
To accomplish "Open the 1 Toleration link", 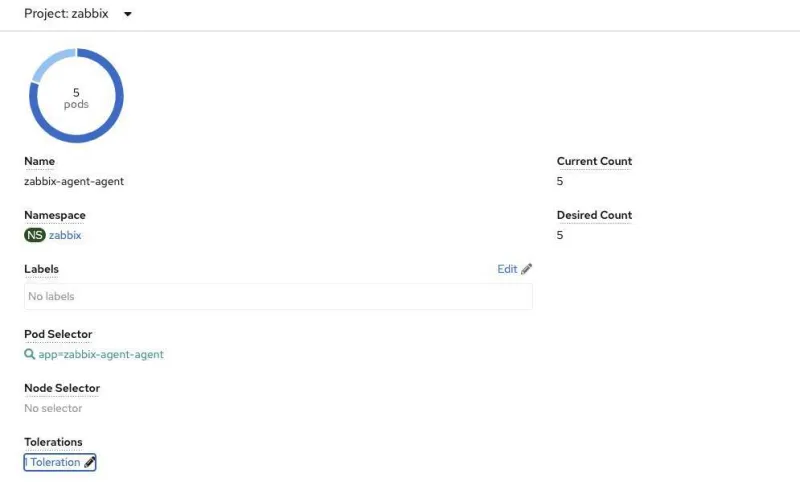I will [54, 462].
